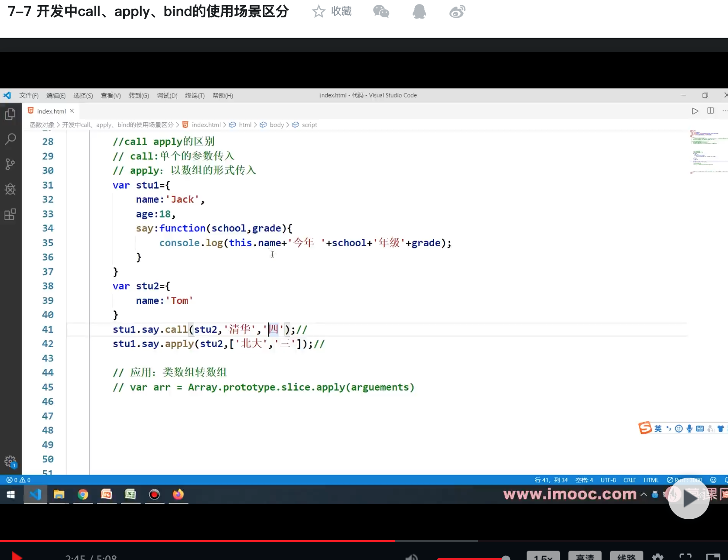Screen dimensions: 728x560
Task: Open the Excel icon in the taskbar
Action: pos(130,495)
